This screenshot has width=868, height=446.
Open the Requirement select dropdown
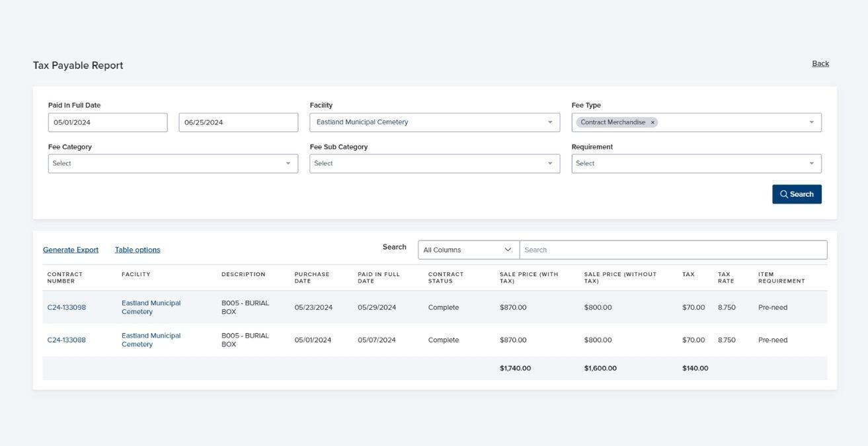696,164
